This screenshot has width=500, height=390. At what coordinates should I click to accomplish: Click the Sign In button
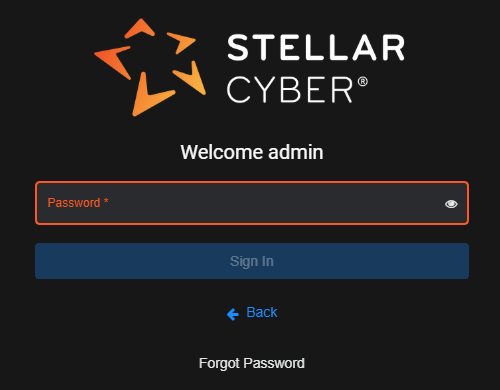252,261
